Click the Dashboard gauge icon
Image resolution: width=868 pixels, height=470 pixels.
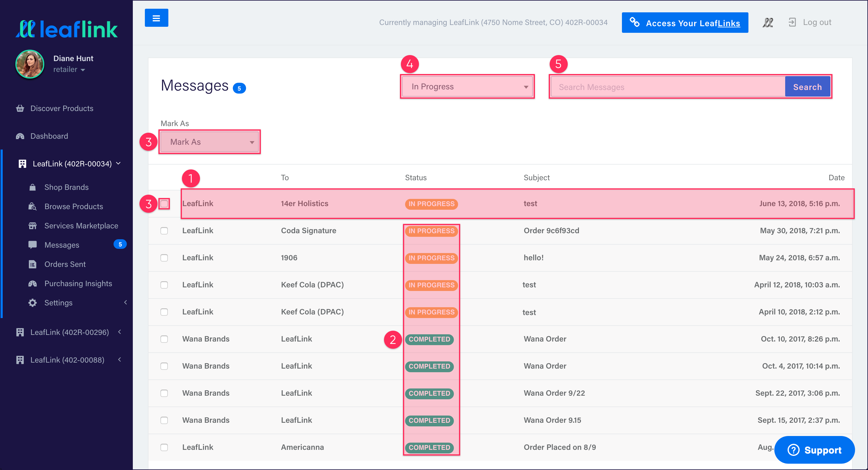[20, 136]
